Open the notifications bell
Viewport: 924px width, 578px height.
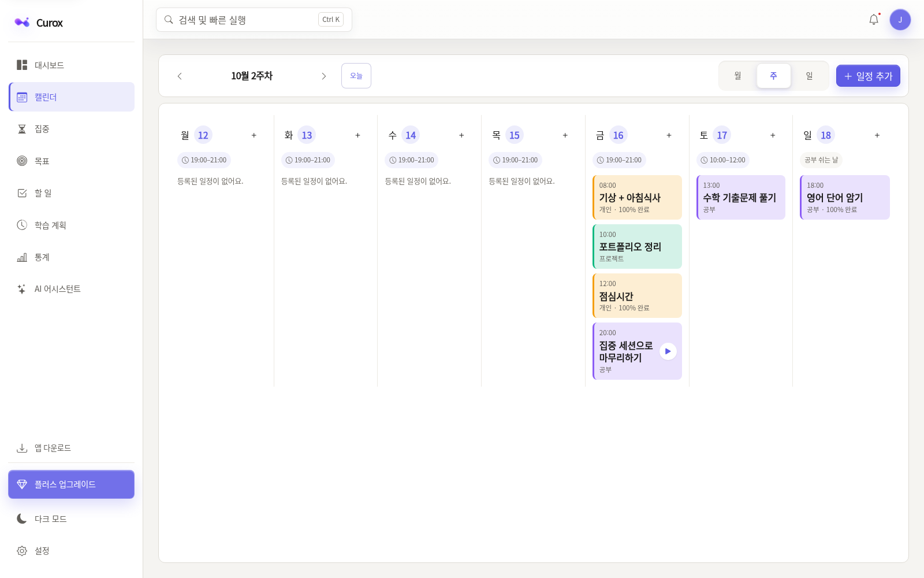(874, 20)
